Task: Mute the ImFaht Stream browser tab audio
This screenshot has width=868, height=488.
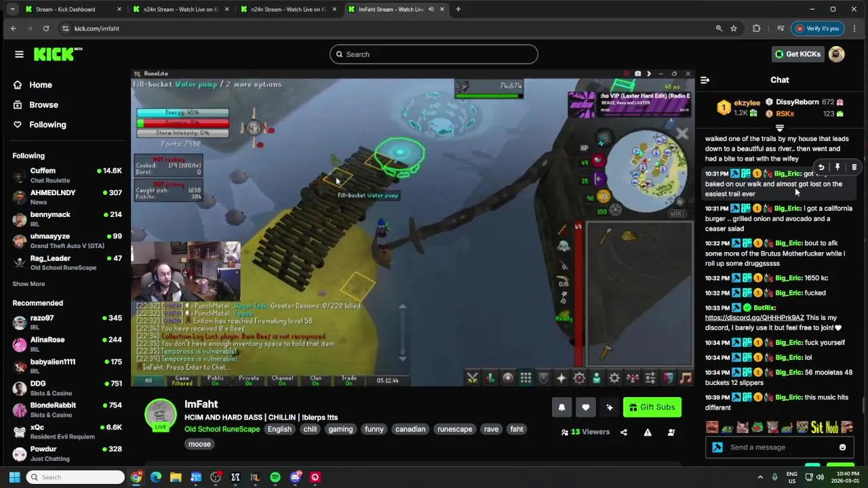Action: point(431,9)
